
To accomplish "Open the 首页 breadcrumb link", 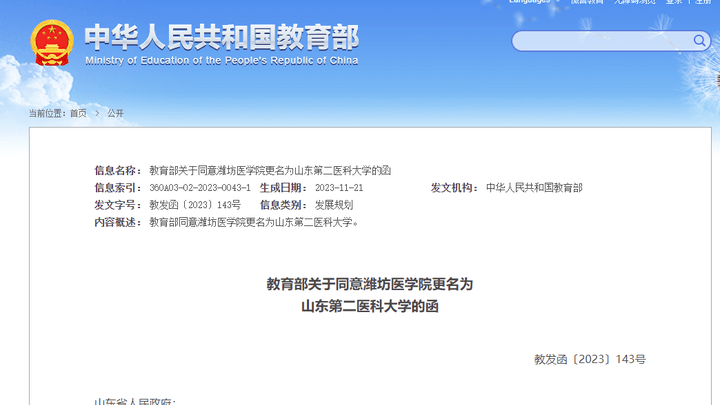I will pos(78,113).
